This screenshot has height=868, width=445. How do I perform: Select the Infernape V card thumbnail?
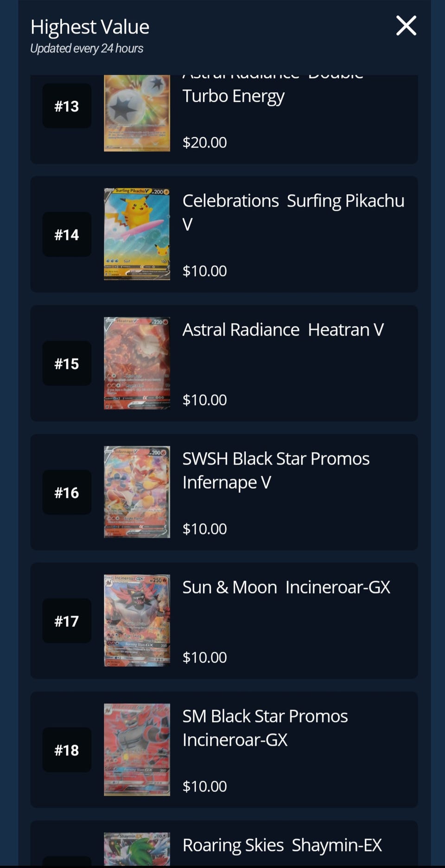(x=137, y=492)
